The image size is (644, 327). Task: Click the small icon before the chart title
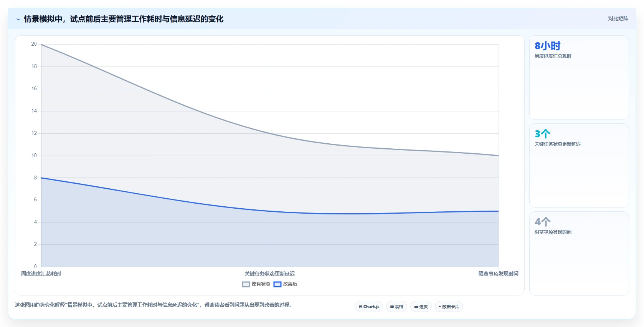click(x=18, y=19)
